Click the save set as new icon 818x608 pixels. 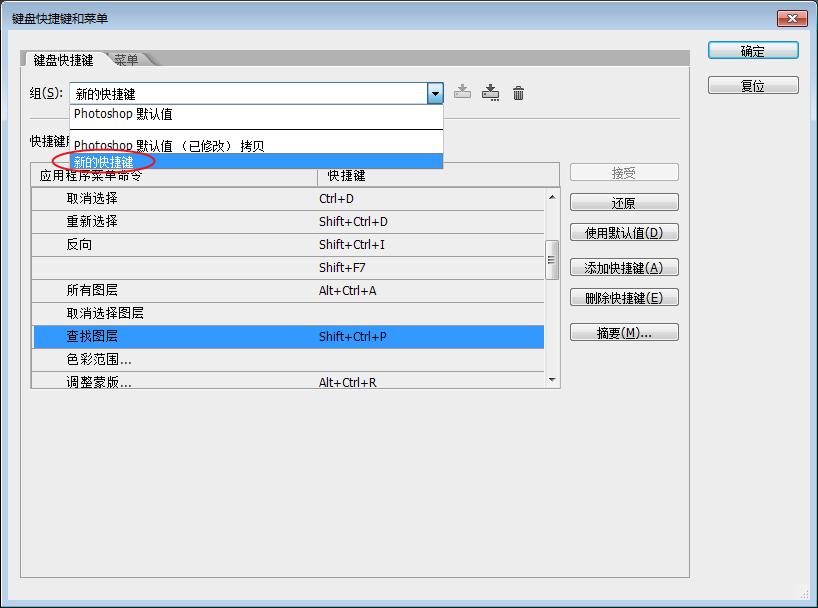(490, 92)
